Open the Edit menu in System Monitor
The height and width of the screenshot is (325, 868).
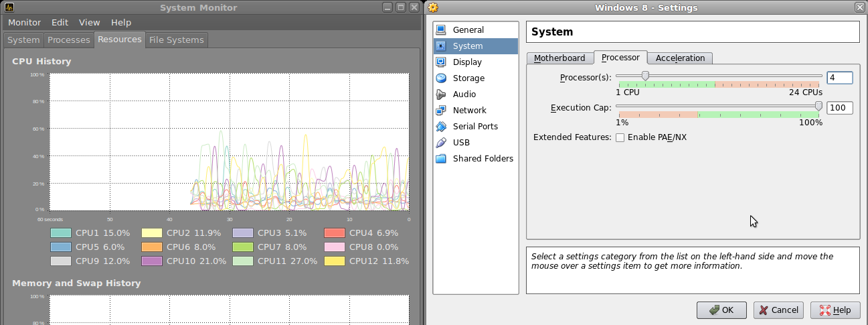point(60,22)
